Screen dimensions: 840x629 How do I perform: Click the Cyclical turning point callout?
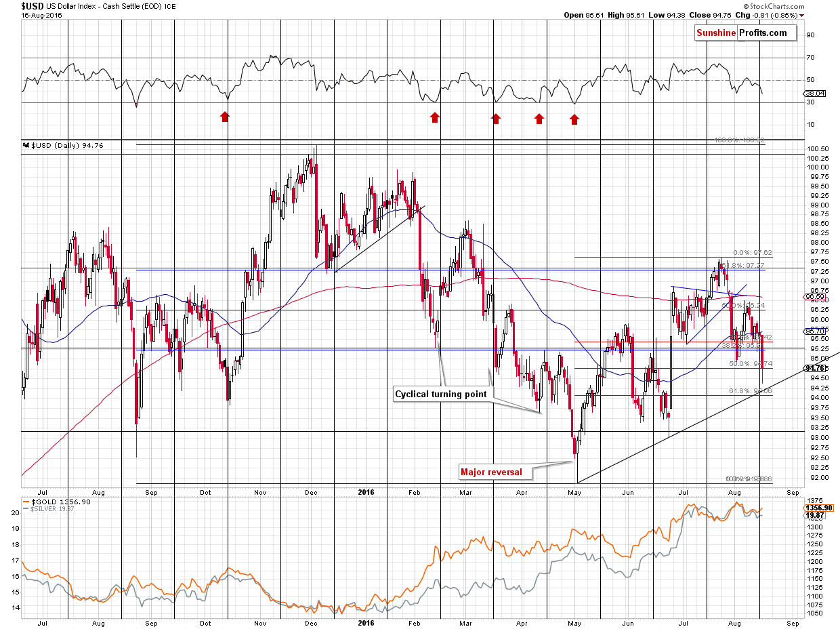click(x=440, y=394)
